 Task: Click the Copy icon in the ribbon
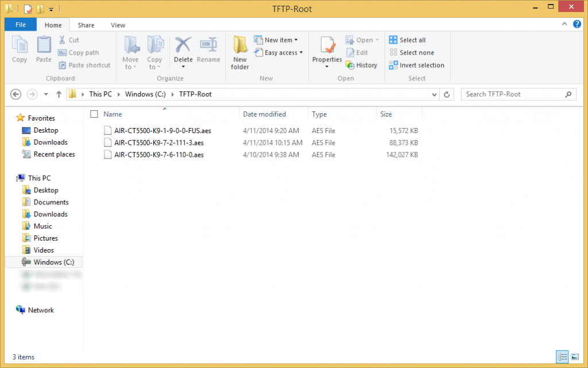pyautogui.click(x=20, y=51)
